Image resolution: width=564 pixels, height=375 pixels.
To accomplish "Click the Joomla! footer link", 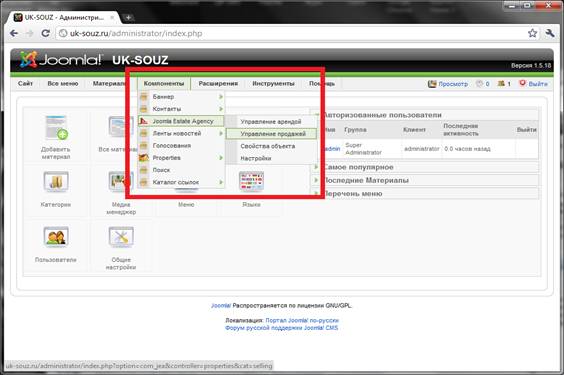I will (221, 306).
